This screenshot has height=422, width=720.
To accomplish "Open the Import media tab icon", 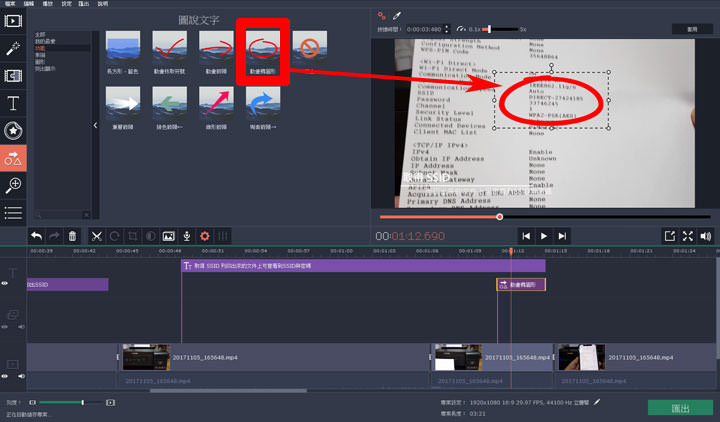I will (x=13, y=21).
